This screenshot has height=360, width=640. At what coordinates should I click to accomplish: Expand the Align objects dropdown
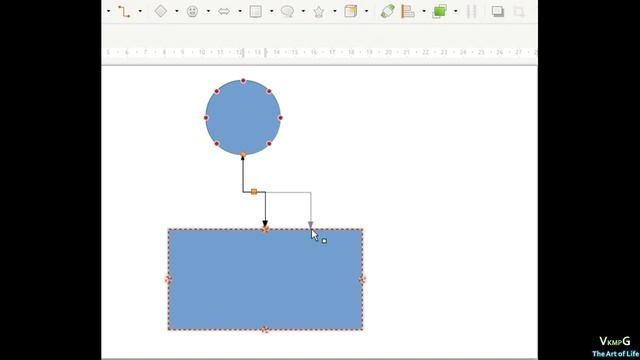(x=424, y=11)
